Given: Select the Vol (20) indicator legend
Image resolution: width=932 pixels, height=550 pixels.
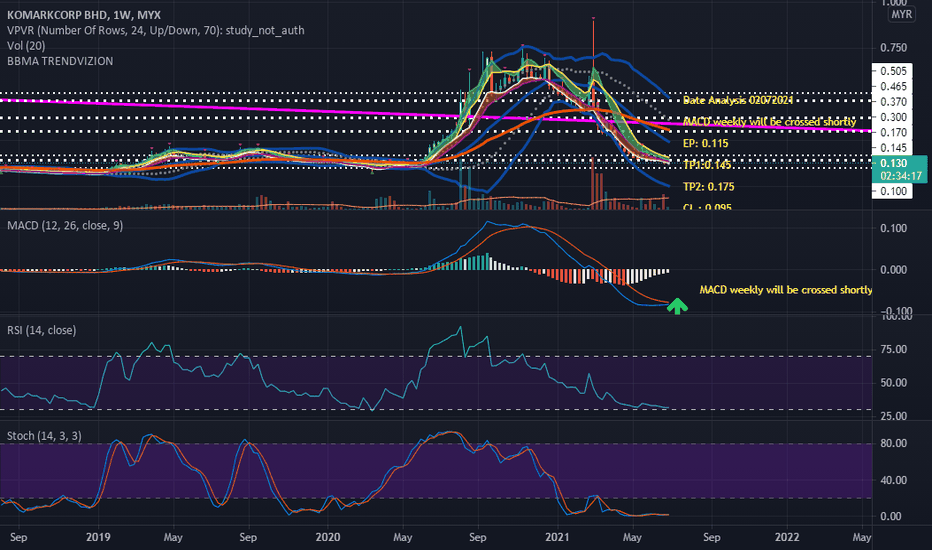Looking at the screenshot, I should tap(26, 46).
